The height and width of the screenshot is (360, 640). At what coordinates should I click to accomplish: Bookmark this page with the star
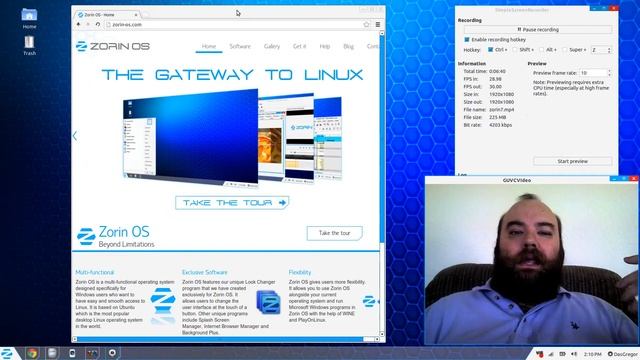coord(366,24)
